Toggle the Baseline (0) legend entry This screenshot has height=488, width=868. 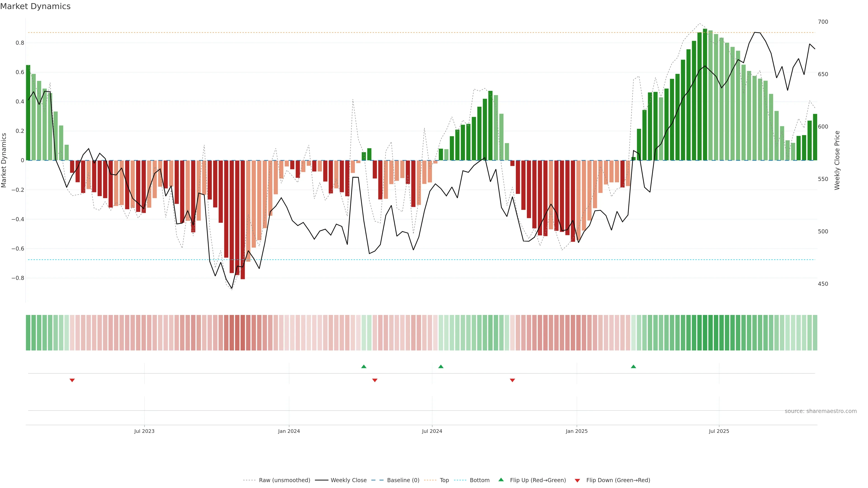[x=403, y=480]
